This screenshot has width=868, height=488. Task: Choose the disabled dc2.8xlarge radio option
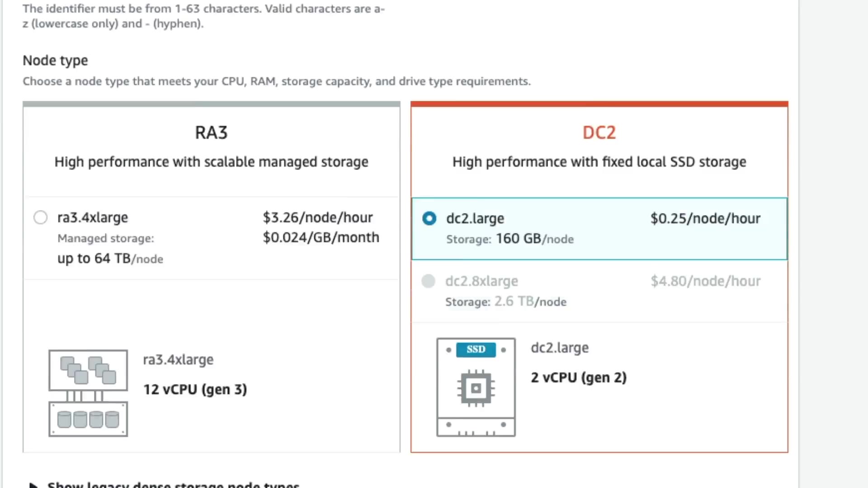point(428,281)
